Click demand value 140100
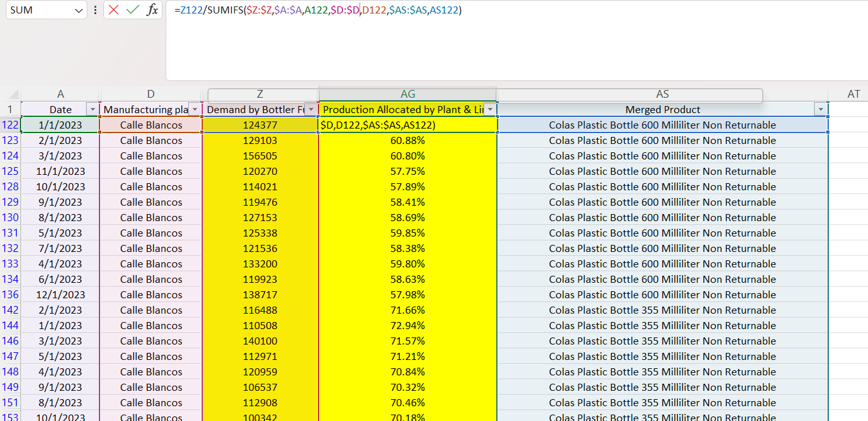This screenshot has width=868, height=421. 260,341
